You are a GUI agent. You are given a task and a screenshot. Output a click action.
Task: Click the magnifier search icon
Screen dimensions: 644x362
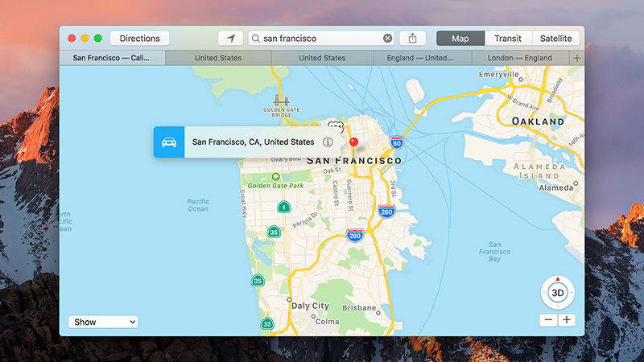pos(255,39)
